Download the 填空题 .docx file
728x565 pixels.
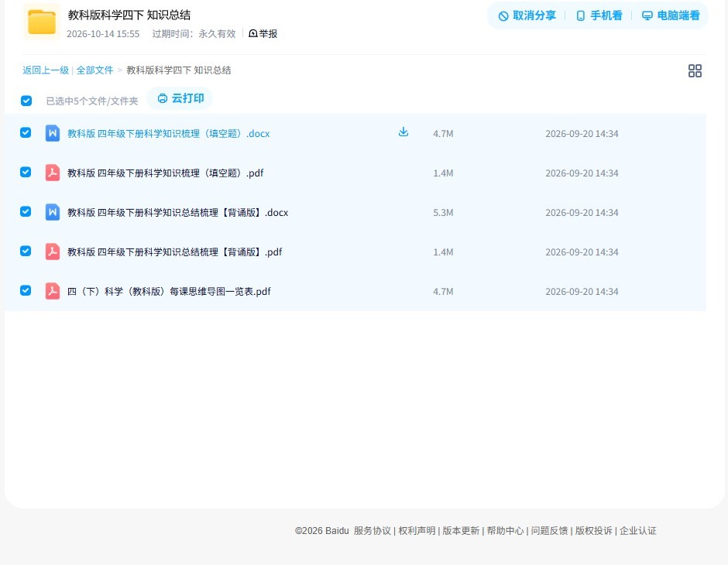pyautogui.click(x=403, y=132)
